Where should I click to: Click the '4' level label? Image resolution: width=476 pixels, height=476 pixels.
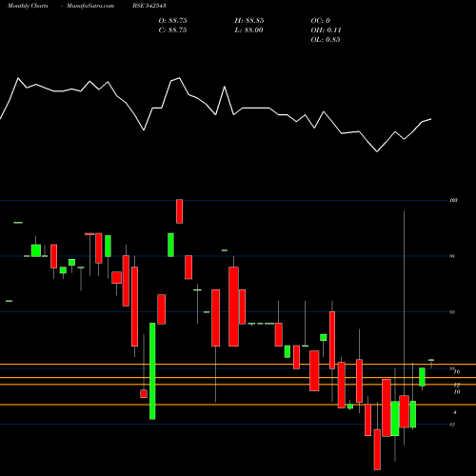coord(455,412)
